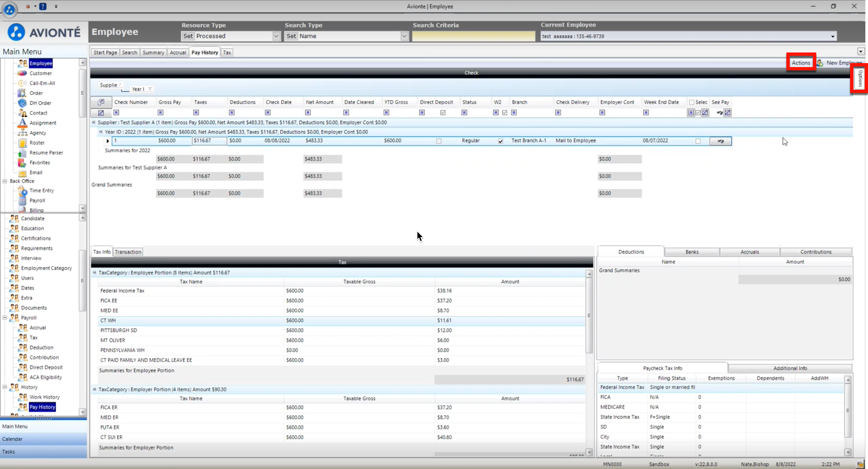
Task: Expand the Options side panel
Action: coord(860,78)
